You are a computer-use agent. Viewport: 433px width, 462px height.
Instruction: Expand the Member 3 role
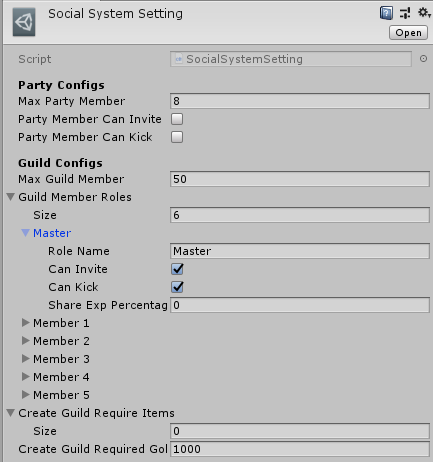click(25, 359)
